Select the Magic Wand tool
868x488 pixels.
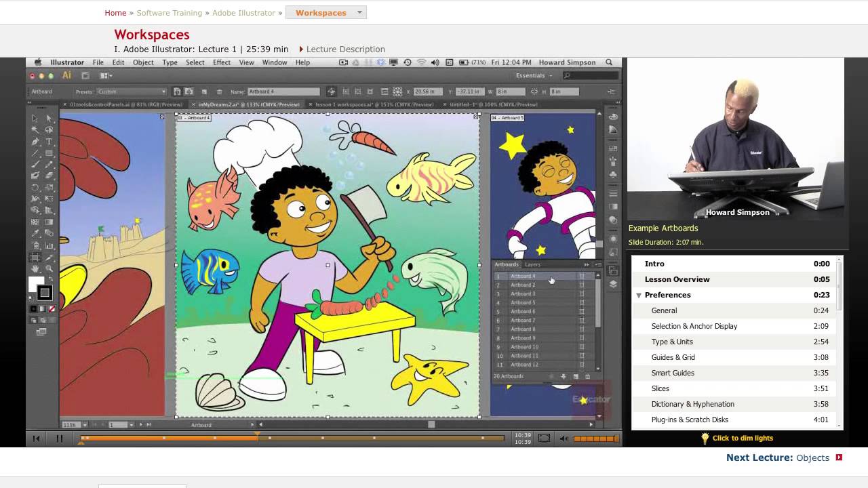point(35,129)
